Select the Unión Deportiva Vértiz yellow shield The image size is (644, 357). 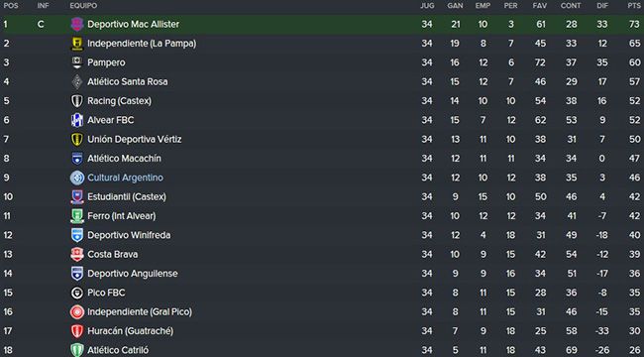point(77,140)
